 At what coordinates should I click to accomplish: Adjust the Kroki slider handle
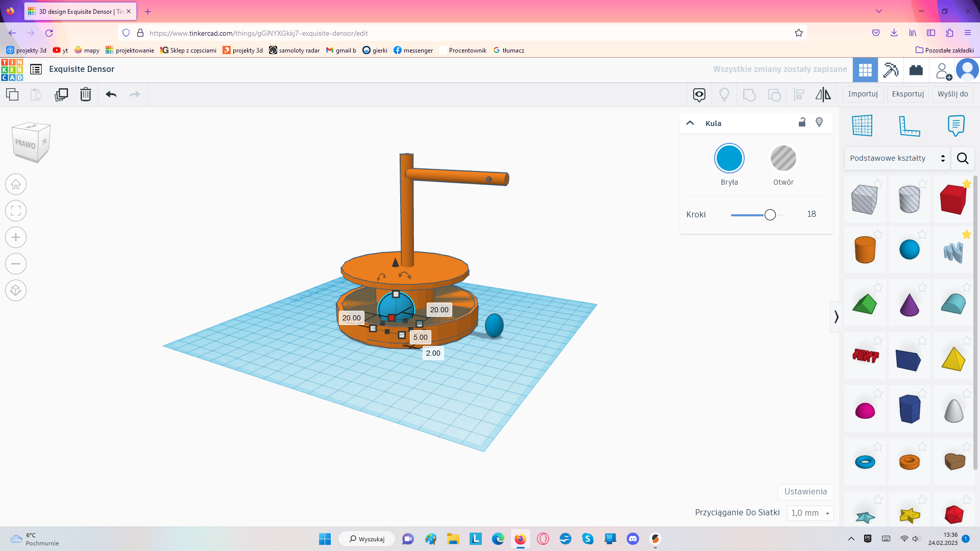[770, 215]
